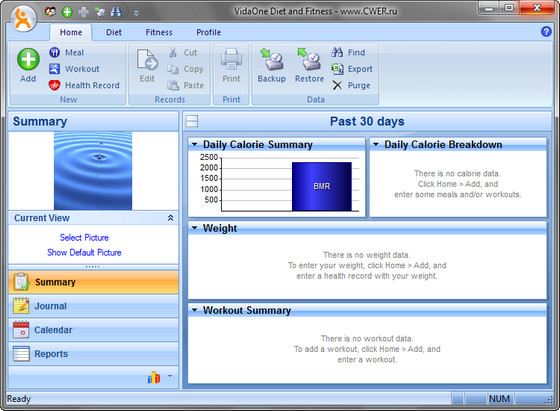Viewport: 560px width, 411px height.
Task: Toggle the layout icon beside Past 30 days
Action: (192, 121)
